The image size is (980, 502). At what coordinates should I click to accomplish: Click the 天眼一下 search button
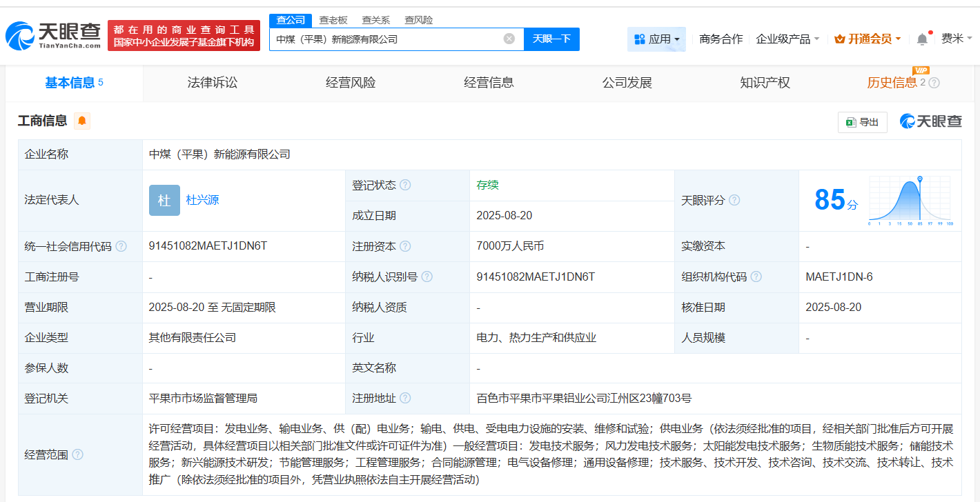coord(551,39)
